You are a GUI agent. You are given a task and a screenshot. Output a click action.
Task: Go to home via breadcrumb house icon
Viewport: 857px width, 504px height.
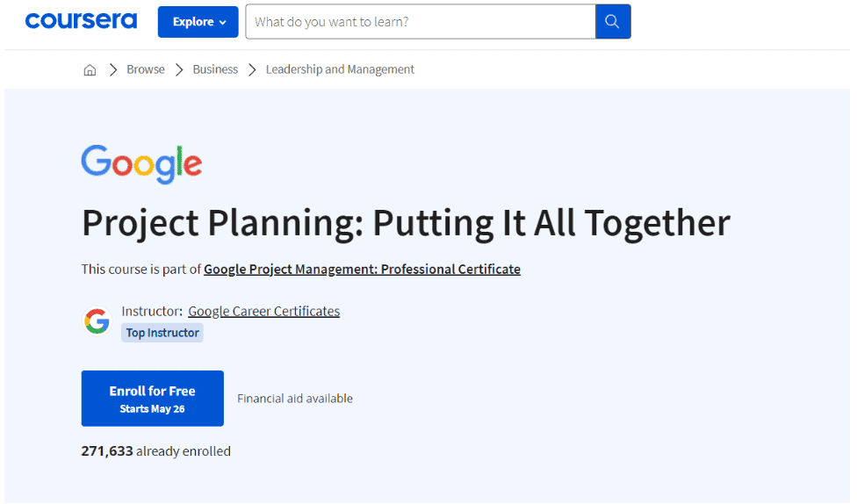90,70
